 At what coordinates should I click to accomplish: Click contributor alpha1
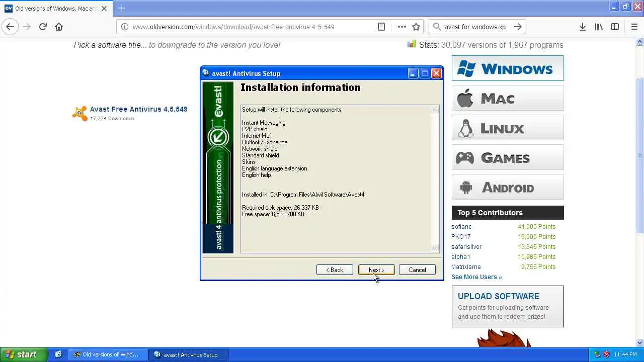point(461,257)
